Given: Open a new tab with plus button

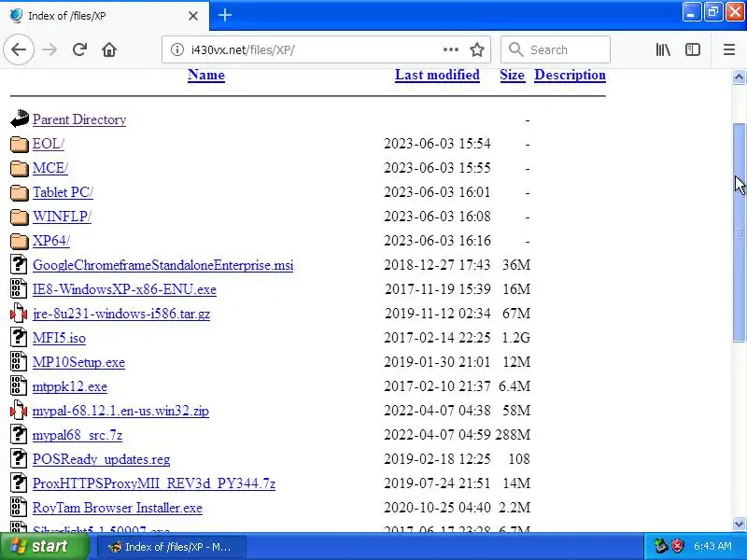Looking at the screenshot, I should pyautogui.click(x=225, y=15).
